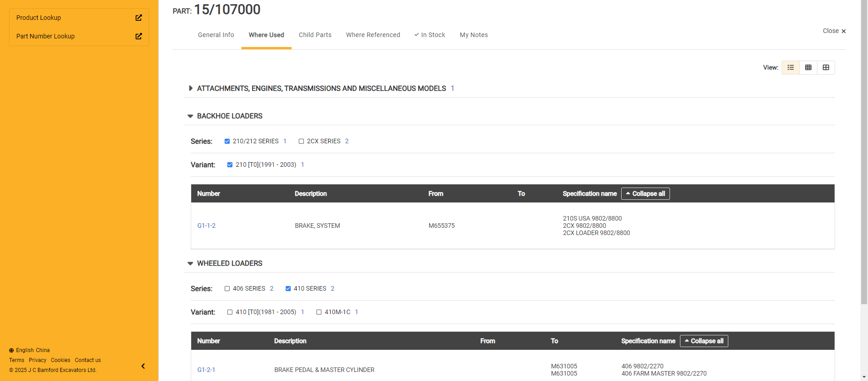
Task: Switch to large tile view icon
Action: (x=826, y=67)
